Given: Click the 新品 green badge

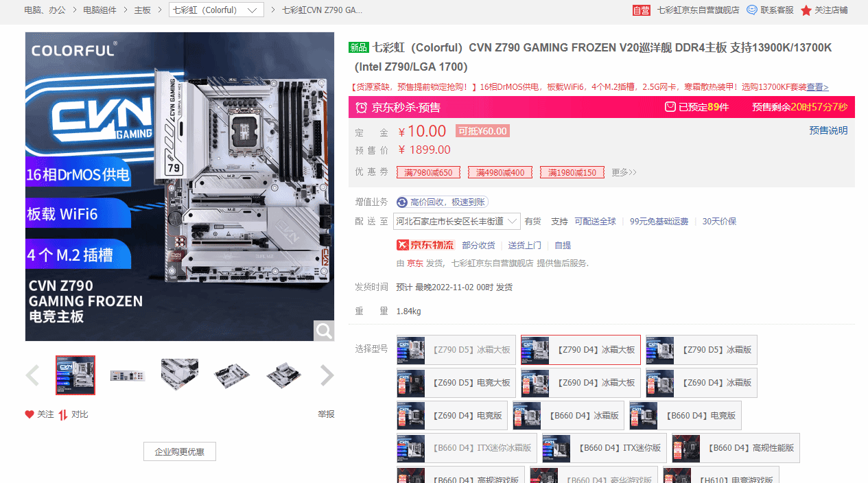Looking at the screenshot, I should coord(359,47).
